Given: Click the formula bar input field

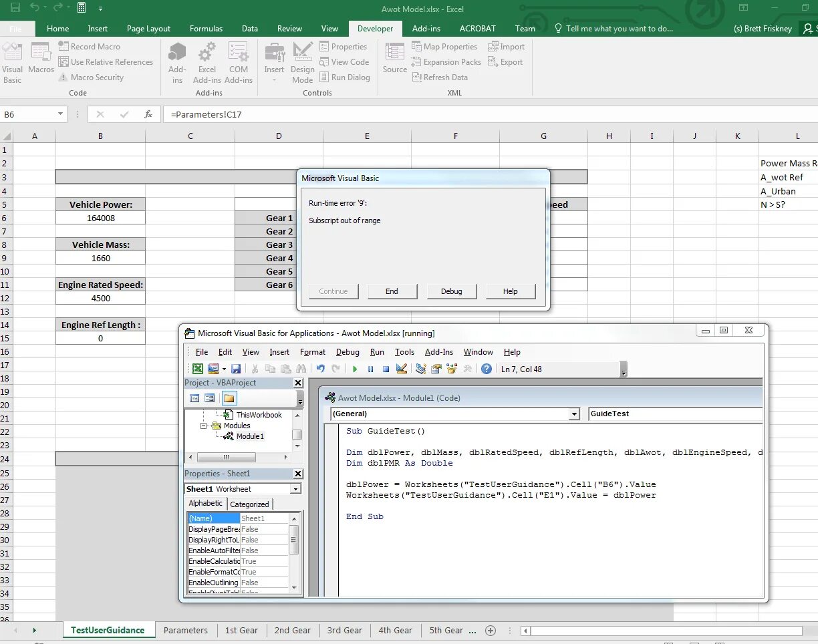Looking at the screenshot, I should click(x=491, y=114).
